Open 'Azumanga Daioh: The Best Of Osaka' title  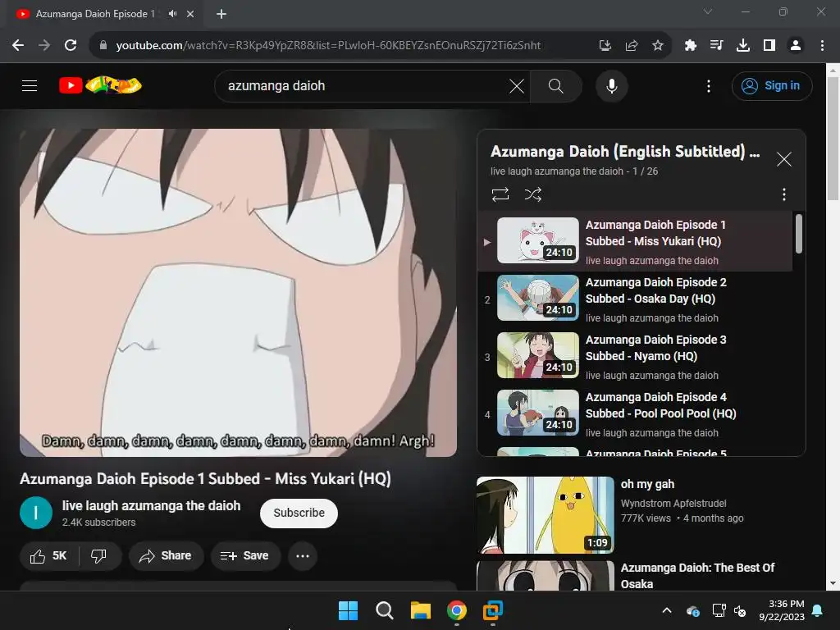coord(697,576)
